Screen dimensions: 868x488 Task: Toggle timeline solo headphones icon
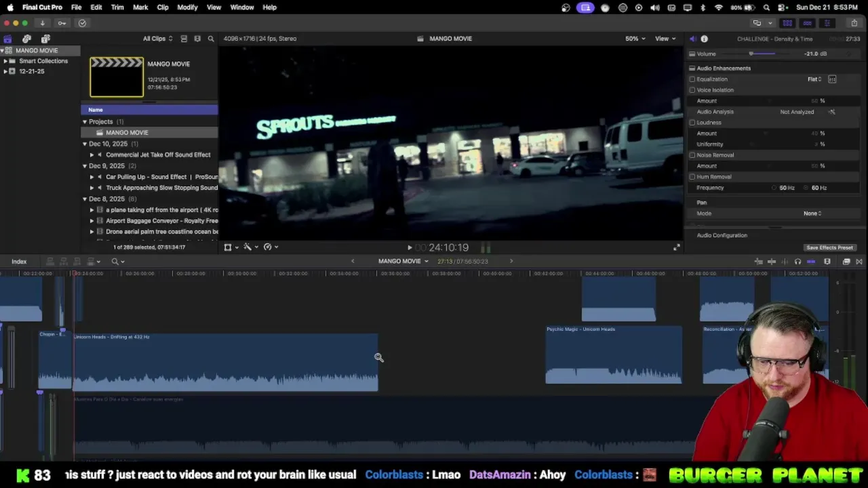[x=797, y=262]
